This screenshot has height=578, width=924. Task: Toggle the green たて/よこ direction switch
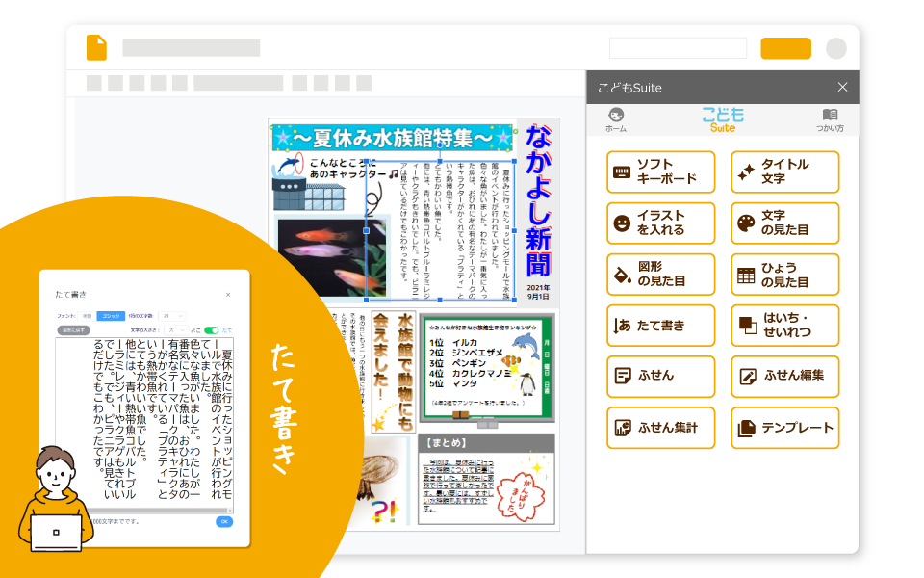pos(211,329)
